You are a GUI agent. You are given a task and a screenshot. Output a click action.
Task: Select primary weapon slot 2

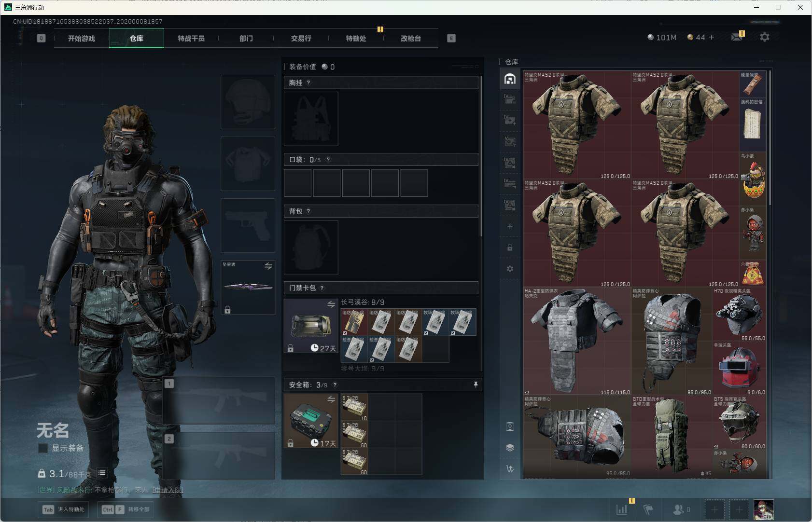pos(219,455)
